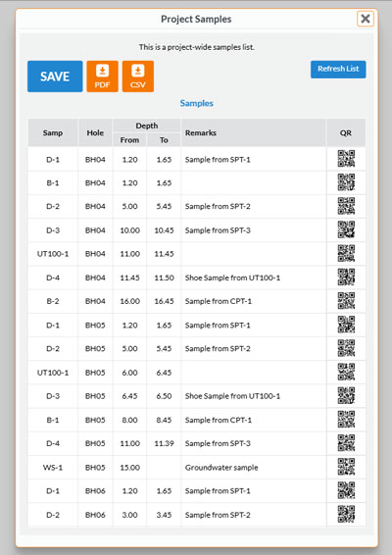Open QR code for BH04 D-2 sample
Viewport: 392px width, 555px height.
(346, 206)
